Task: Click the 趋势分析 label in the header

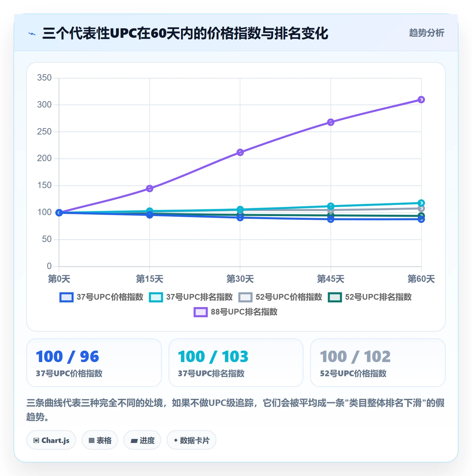Action: [x=426, y=33]
